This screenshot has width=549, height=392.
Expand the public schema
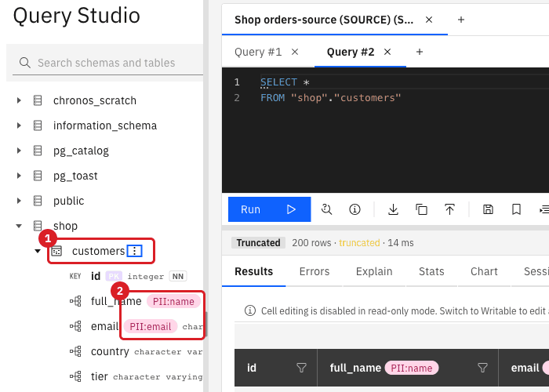click(19, 201)
